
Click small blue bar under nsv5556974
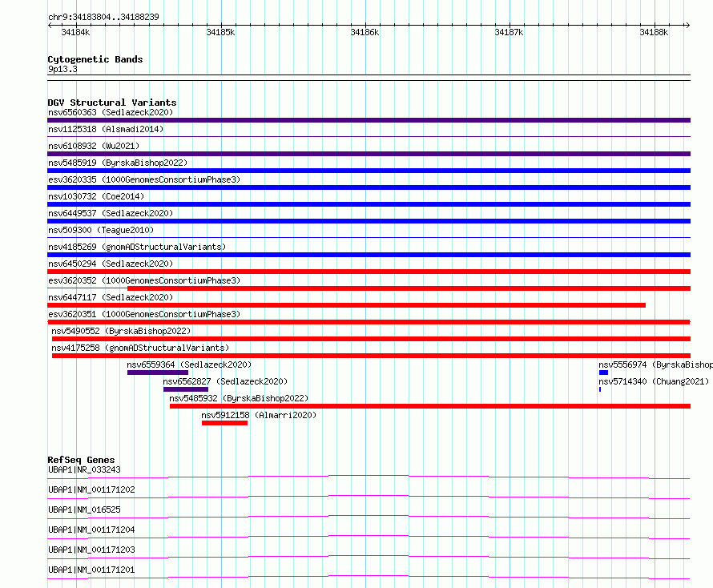click(603, 373)
